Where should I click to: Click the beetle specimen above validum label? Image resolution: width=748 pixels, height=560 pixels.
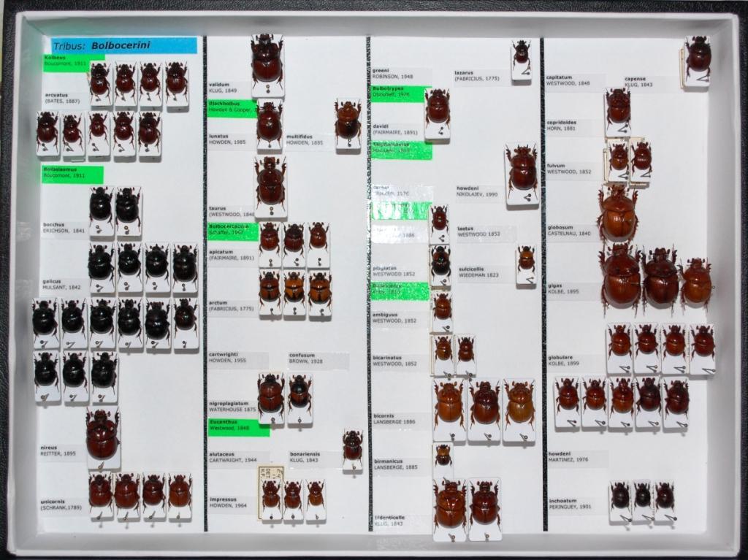click(x=267, y=60)
